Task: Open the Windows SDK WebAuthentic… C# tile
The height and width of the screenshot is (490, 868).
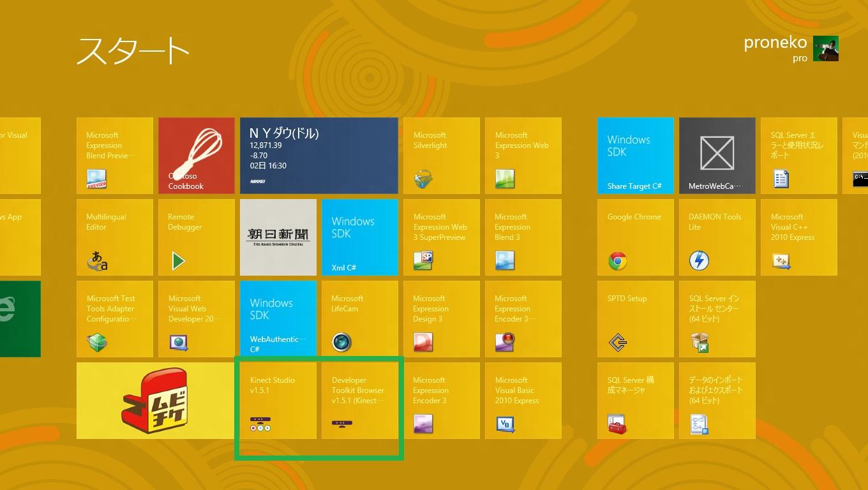Action: (x=278, y=319)
